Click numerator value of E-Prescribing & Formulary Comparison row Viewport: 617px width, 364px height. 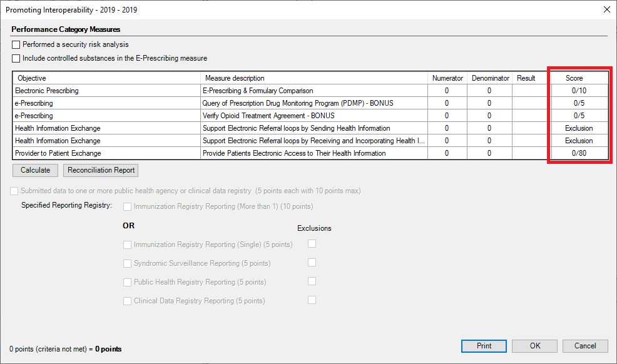point(447,91)
